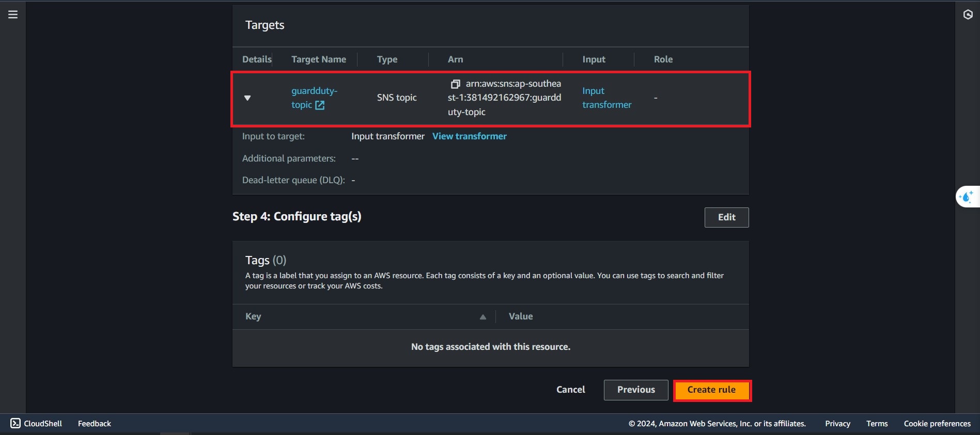Go back with the Previous button
This screenshot has width=980, height=435.
coord(635,390)
